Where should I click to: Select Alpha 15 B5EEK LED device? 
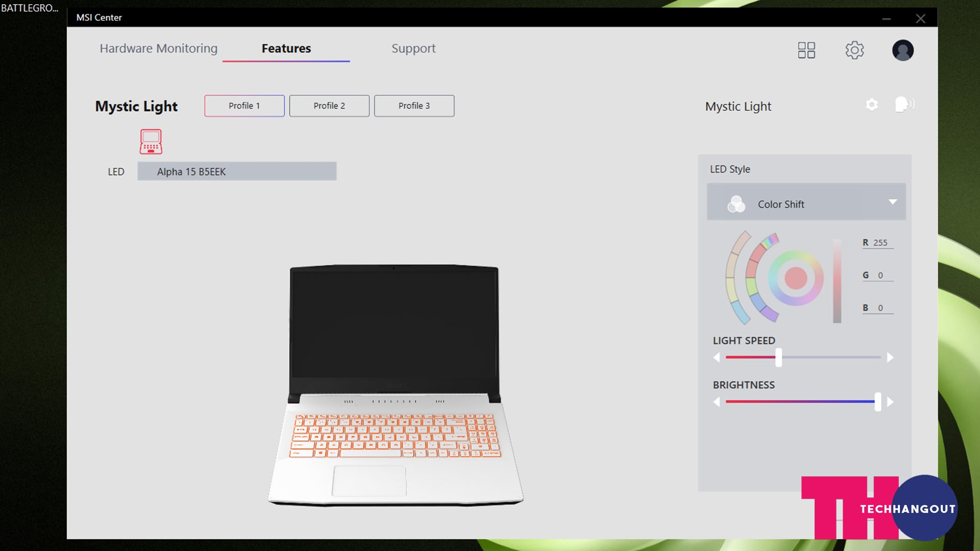pyautogui.click(x=237, y=171)
